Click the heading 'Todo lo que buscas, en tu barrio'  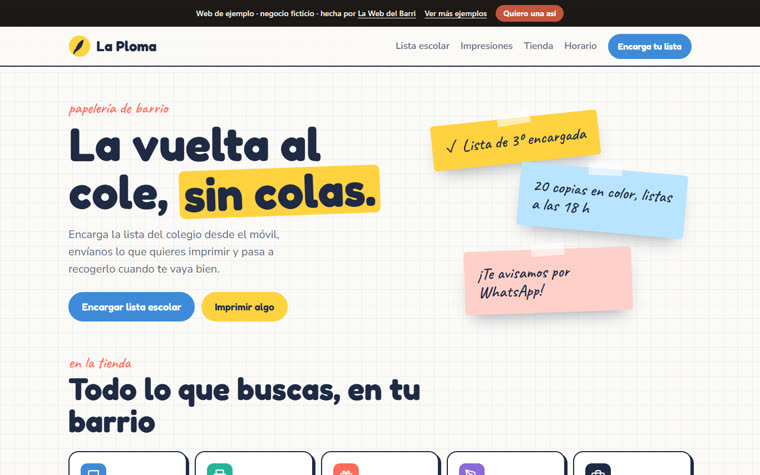click(244, 405)
